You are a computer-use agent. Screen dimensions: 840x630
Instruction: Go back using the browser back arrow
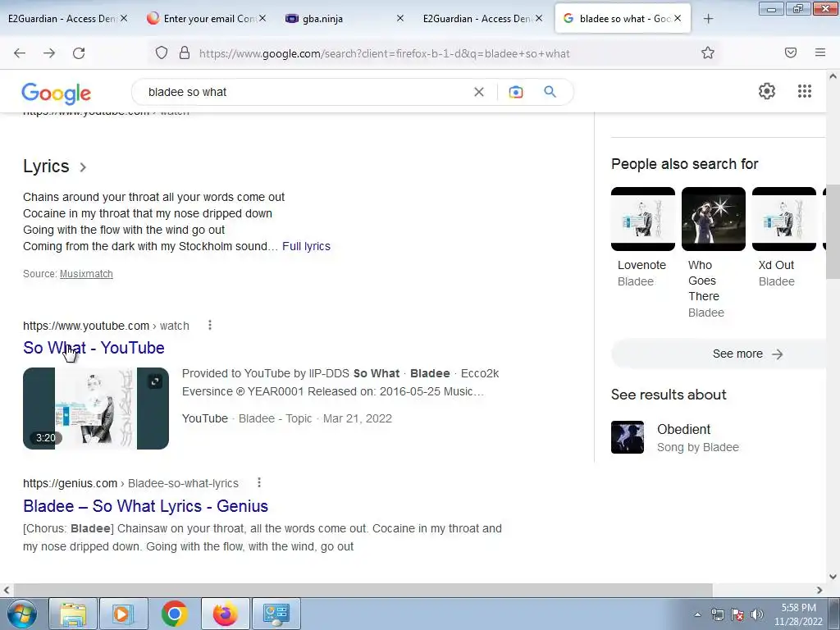[x=20, y=53]
